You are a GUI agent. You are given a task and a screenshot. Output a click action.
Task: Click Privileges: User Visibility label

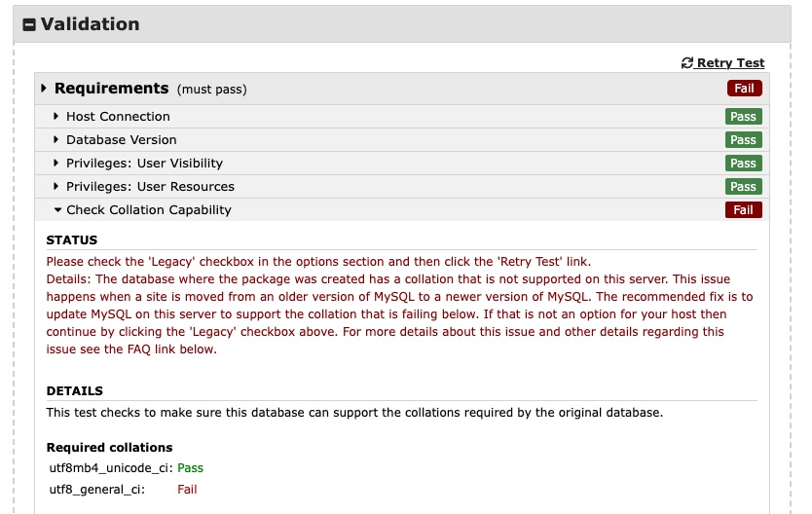[144, 164]
